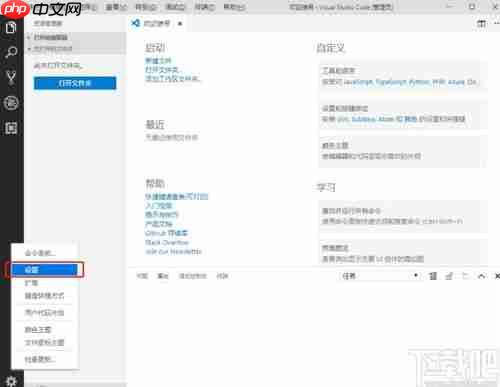Choose 用户代码片段 from gear menu
Screen dimensions: 500x387
point(45,313)
